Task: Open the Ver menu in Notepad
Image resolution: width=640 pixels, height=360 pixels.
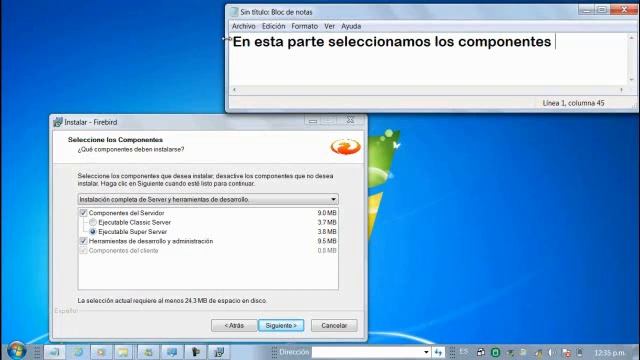Action: (x=329, y=26)
